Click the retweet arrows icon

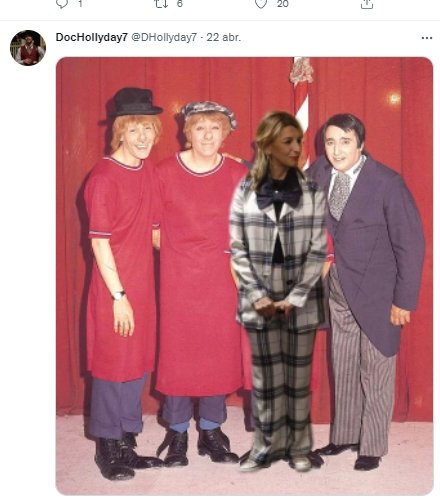(x=161, y=3)
